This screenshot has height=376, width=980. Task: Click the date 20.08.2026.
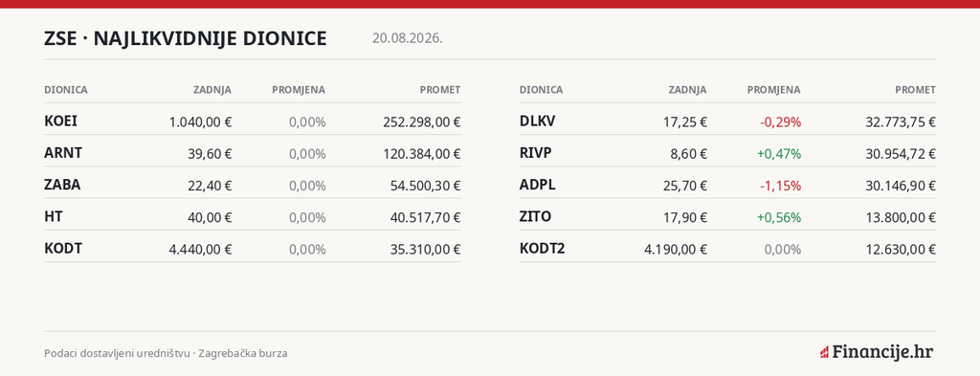[x=408, y=38]
